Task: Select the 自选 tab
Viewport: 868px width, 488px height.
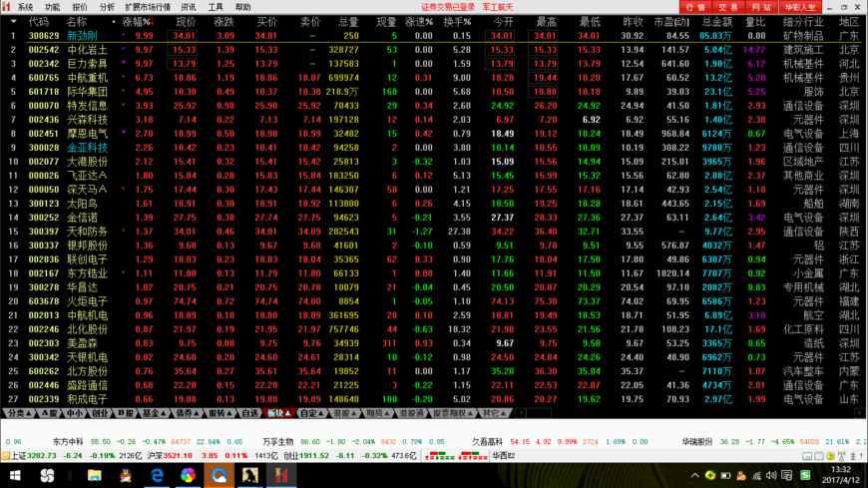Action: pos(249,413)
